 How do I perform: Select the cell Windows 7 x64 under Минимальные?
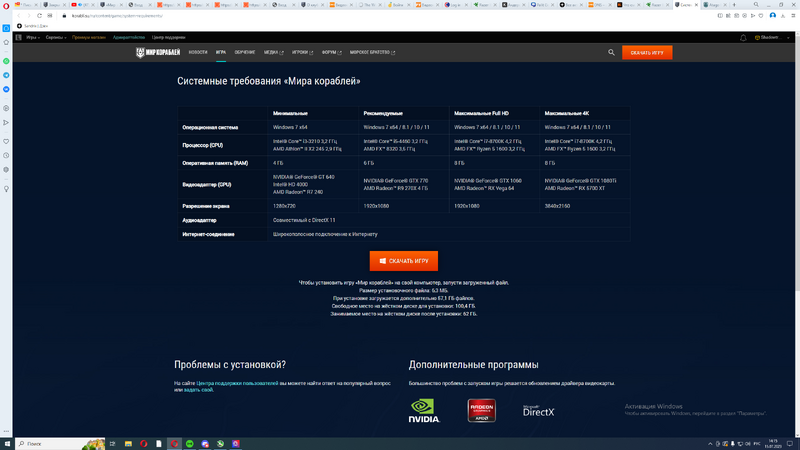[312, 127]
